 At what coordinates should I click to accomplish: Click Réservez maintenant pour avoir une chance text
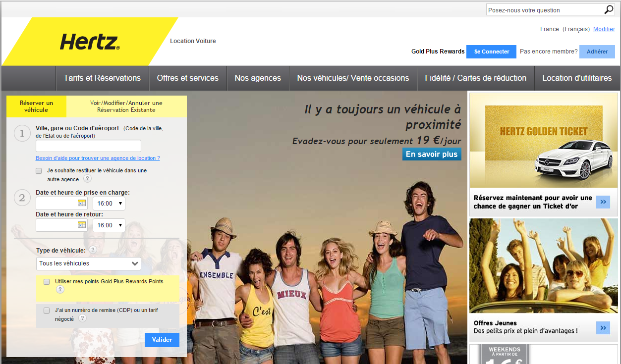tap(533, 202)
